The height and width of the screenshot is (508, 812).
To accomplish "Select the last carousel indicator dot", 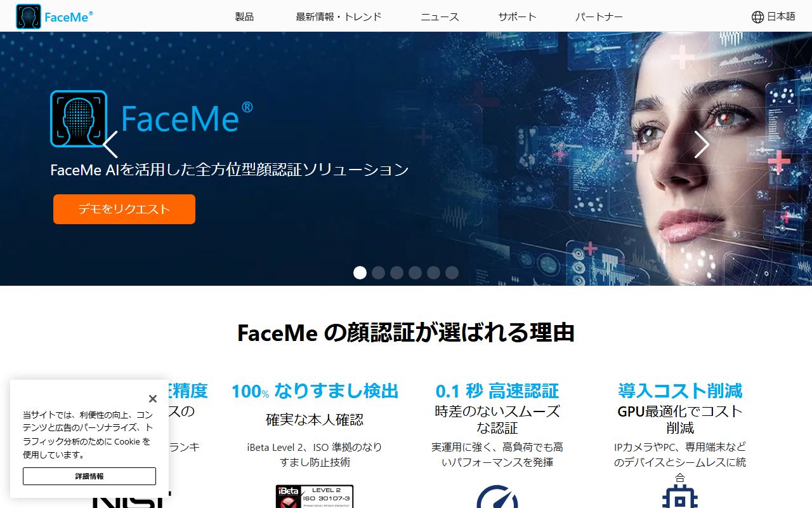I will (x=452, y=272).
